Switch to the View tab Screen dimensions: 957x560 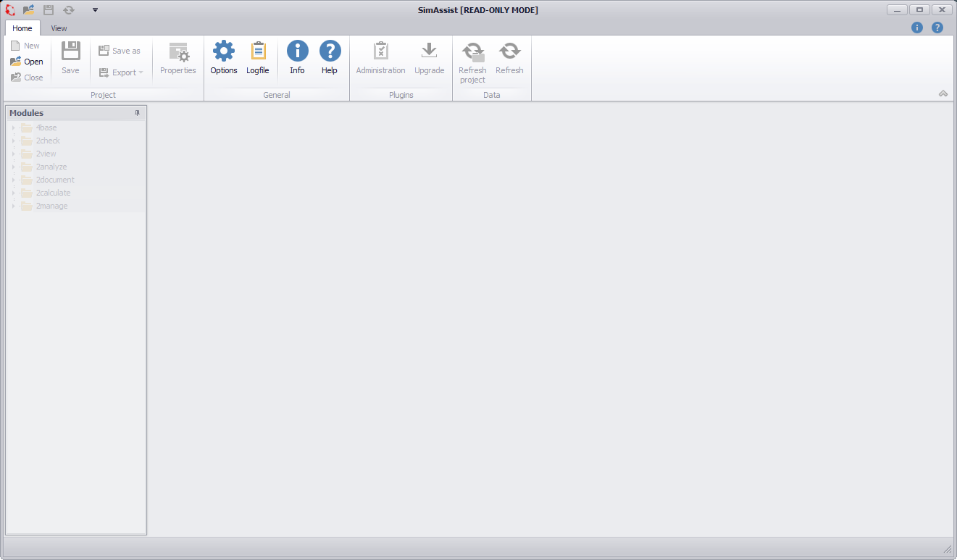coord(59,28)
